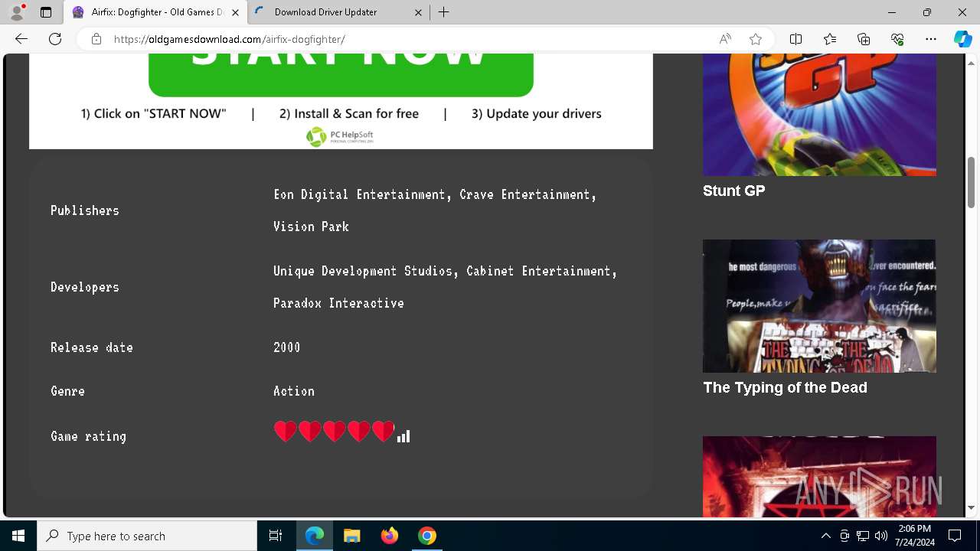Click the taskbar search box
The image size is (980, 551).
147,536
